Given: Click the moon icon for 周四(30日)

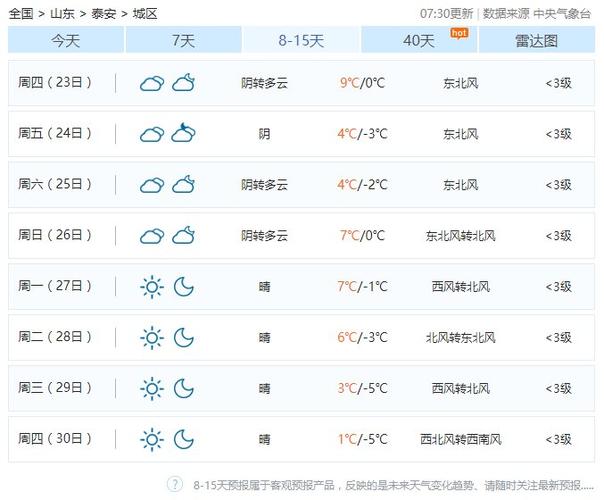Looking at the screenshot, I should click(x=184, y=439).
